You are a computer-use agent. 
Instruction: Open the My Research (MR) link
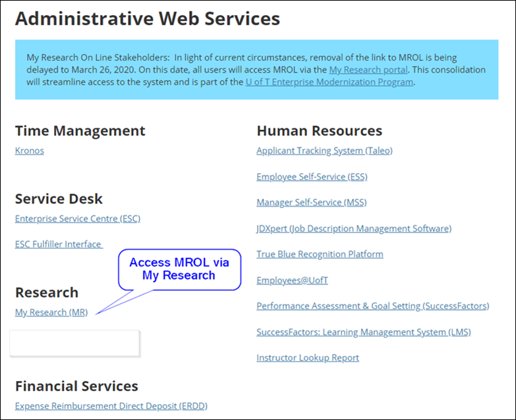[x=51, y=313]
